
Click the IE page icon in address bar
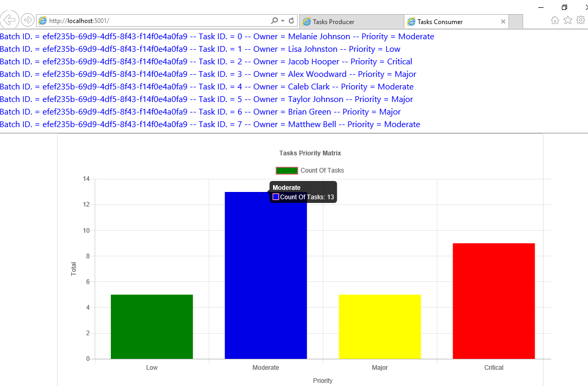(x=43, y=21)
